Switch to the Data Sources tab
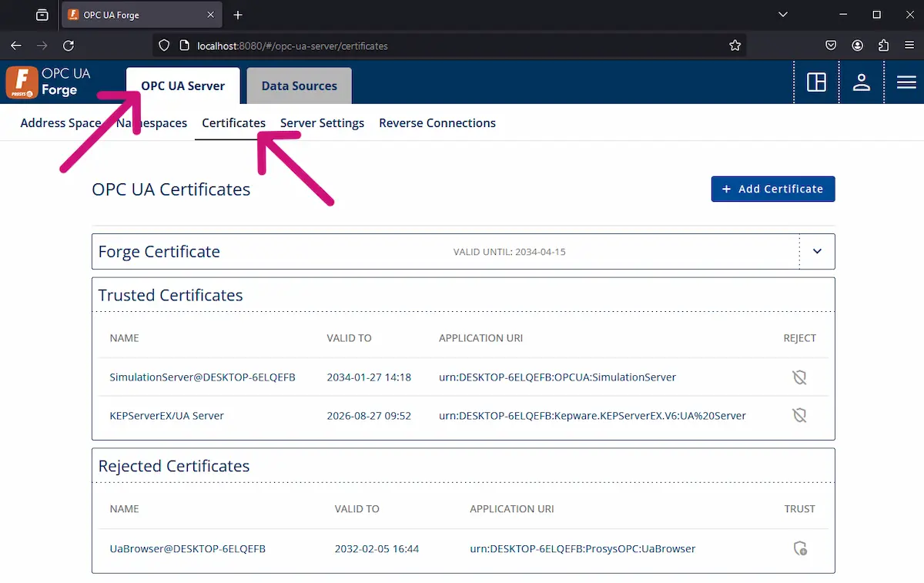Viewport: 924px width, 583px height. click(x=300, y=85)
